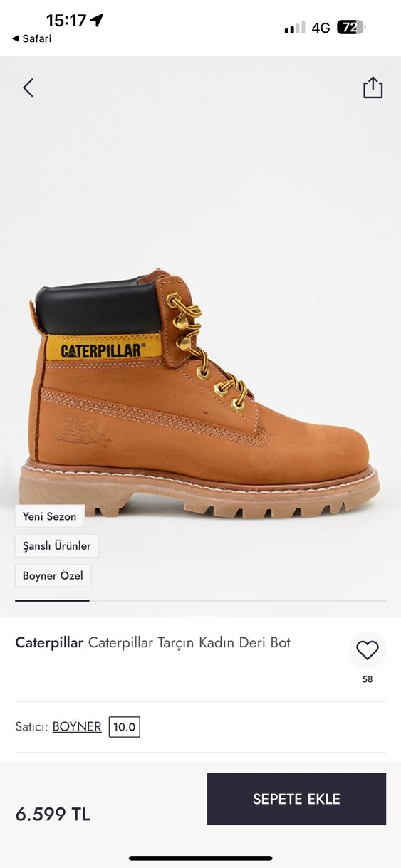Tap the 4G network indicator
Viewport: 401px width, 868px height.
[321, 28]
